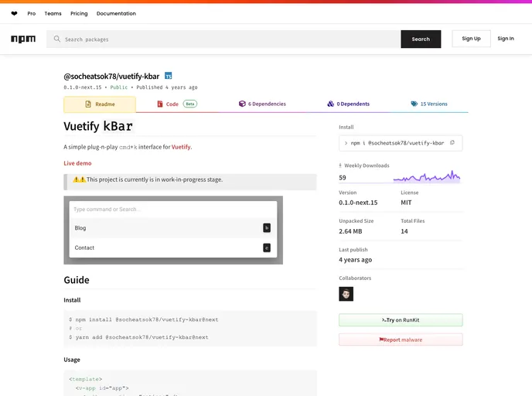
Task: Open the Live demo link
Action: coord(77,163)
